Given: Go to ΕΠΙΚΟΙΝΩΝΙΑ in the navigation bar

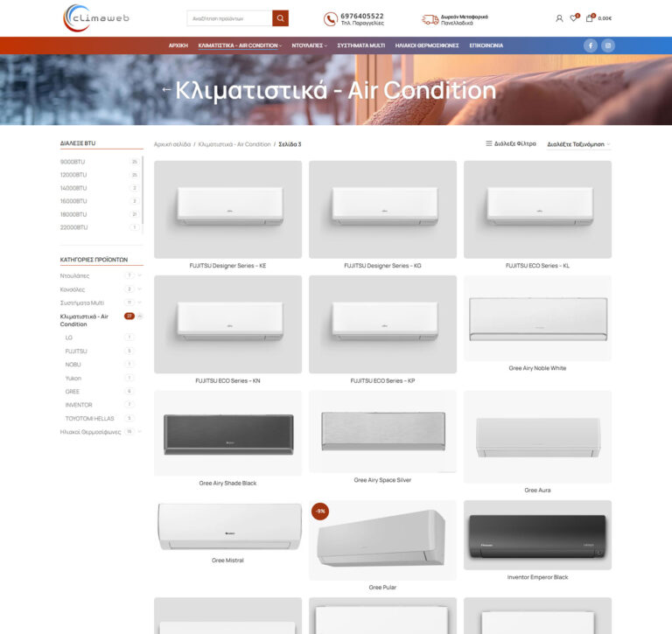Looking at the screenshot, I should pyautogui.click(x=486, y=45).
